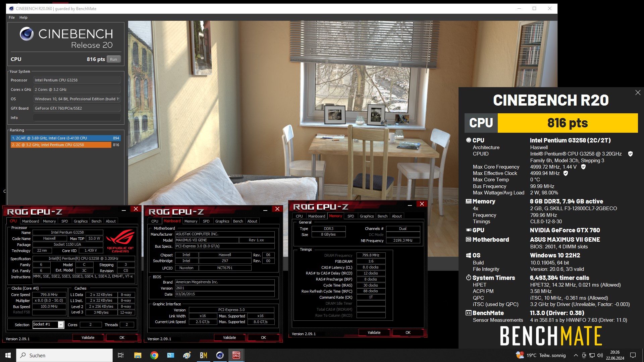Open About tab in the Motherboard CPU-Z window
Image resolution: width=644 pixels, height=362 pixels.
coord(252,221)
